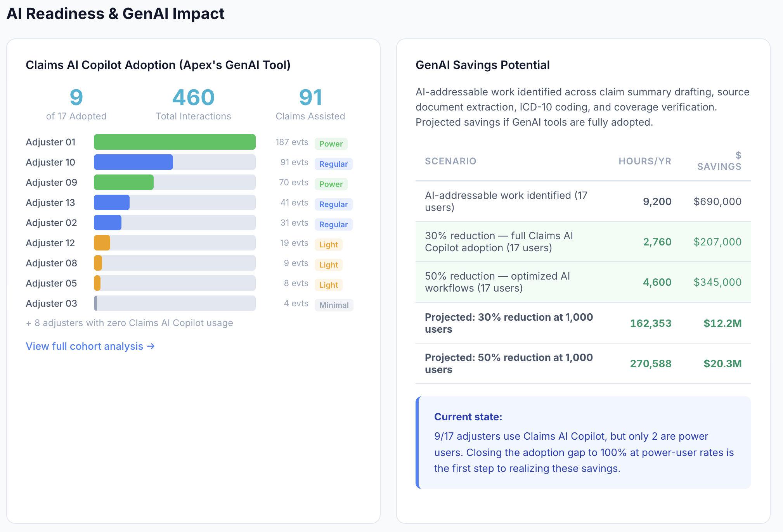Select the HOURS/YR column header

click(645, 161)
